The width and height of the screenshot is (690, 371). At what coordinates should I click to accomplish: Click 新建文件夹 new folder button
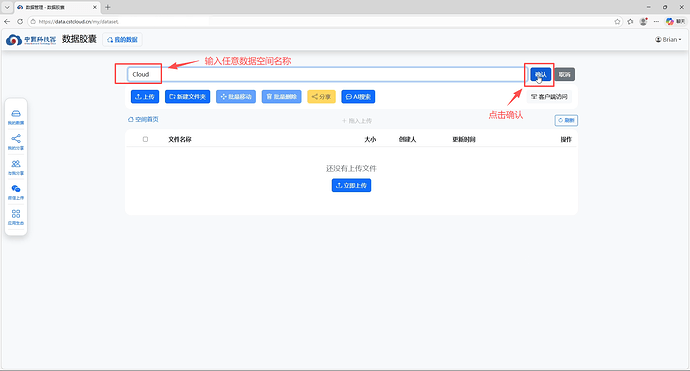pos(187,97)
